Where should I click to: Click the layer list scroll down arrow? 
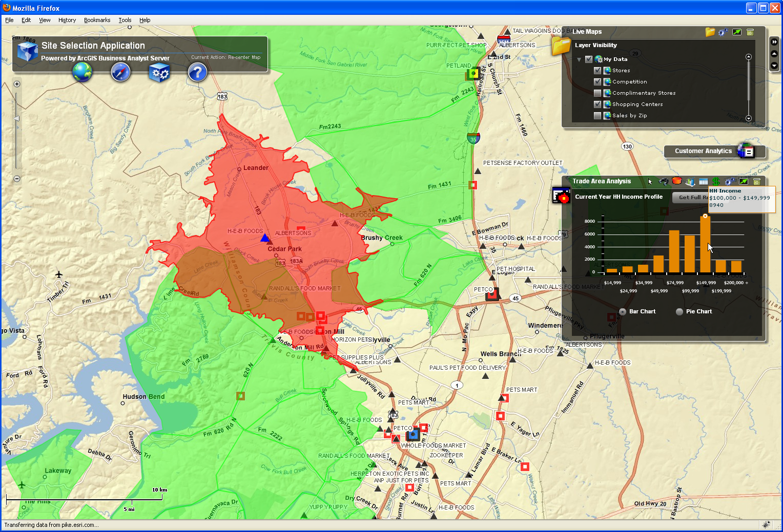point(749,118)
